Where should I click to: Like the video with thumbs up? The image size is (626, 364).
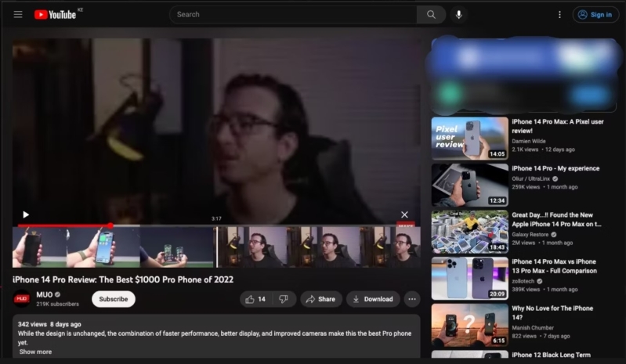click(x=256, y=299)
